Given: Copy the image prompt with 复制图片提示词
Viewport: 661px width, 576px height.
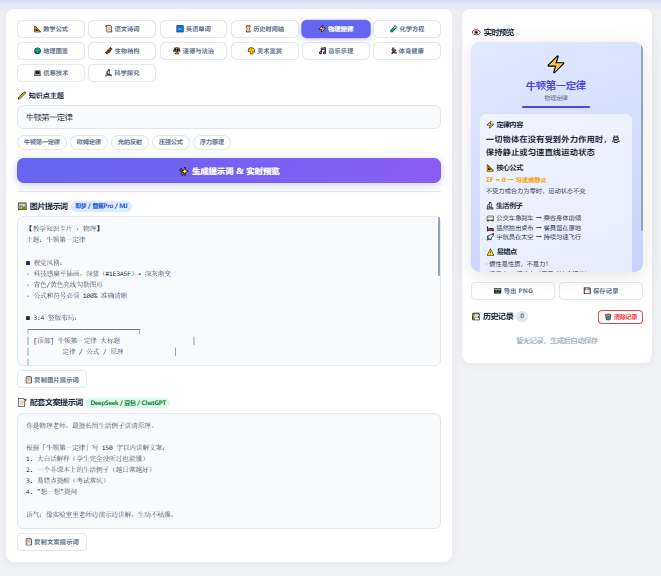Looking at the screenshot, I should (x=52, y=380).
